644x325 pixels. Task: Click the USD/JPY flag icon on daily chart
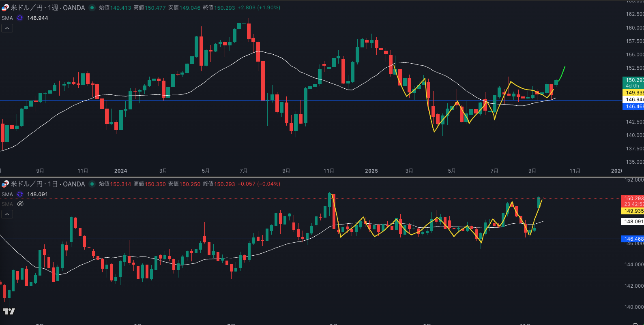pyautogui.click(x=5, y=184)
